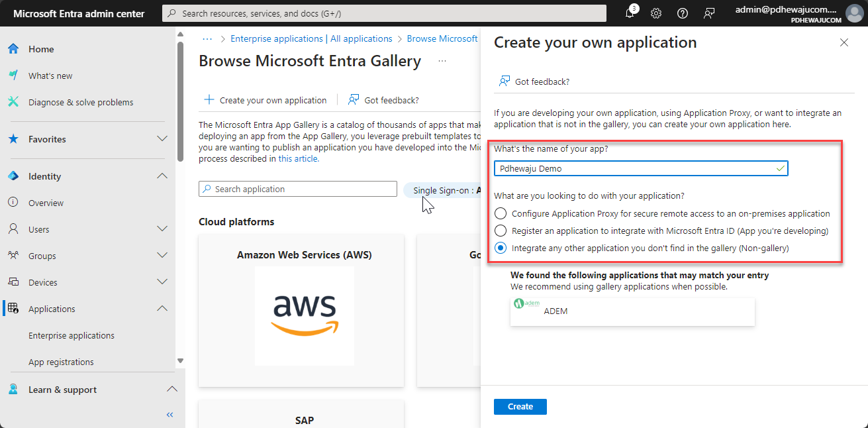The height and width of the screenshot is (428, 868).
Task: Open the help question mark icon
Action: 683,13
